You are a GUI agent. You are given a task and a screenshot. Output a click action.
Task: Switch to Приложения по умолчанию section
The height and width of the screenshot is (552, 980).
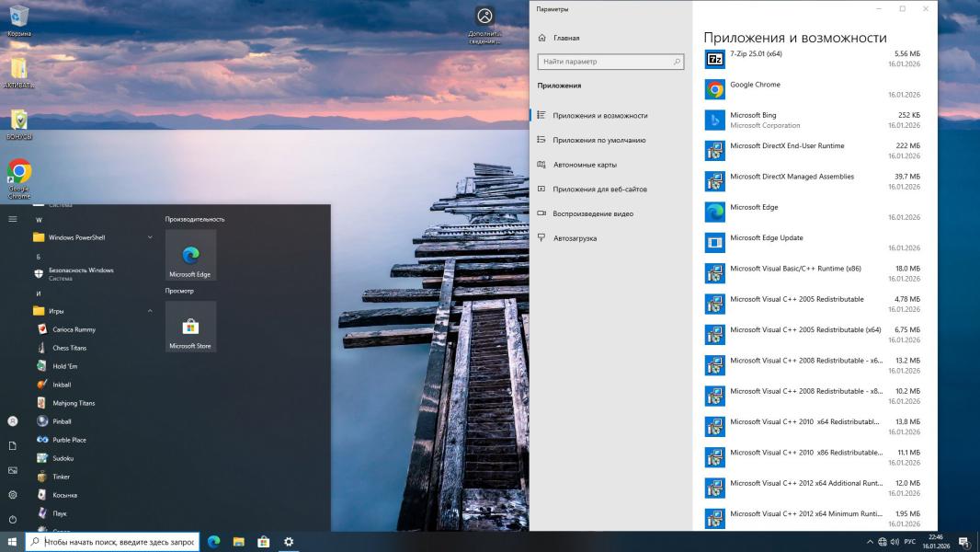pyautogui.click(x=598, y=140)
